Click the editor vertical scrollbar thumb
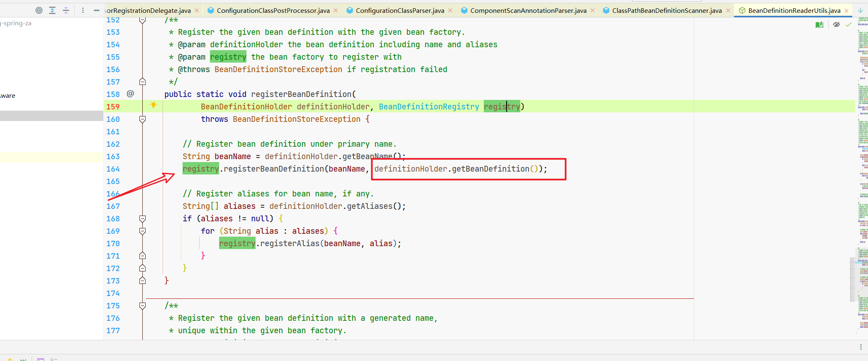 tap(852, 279)
